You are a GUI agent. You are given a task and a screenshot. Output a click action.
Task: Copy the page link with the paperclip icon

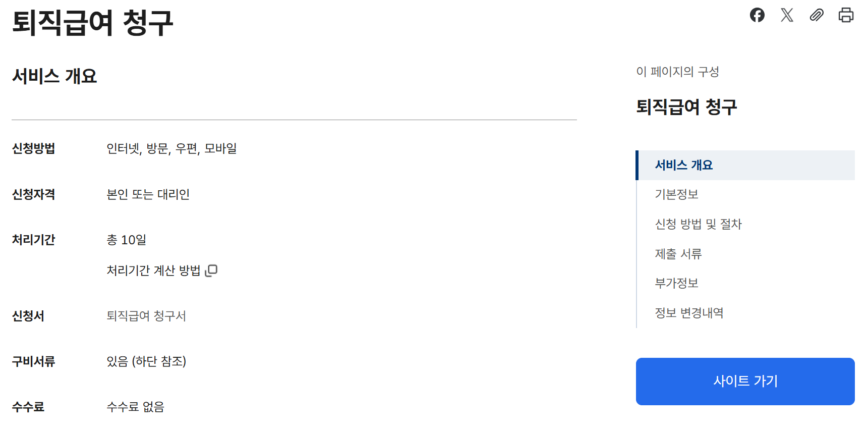(817, 15)
